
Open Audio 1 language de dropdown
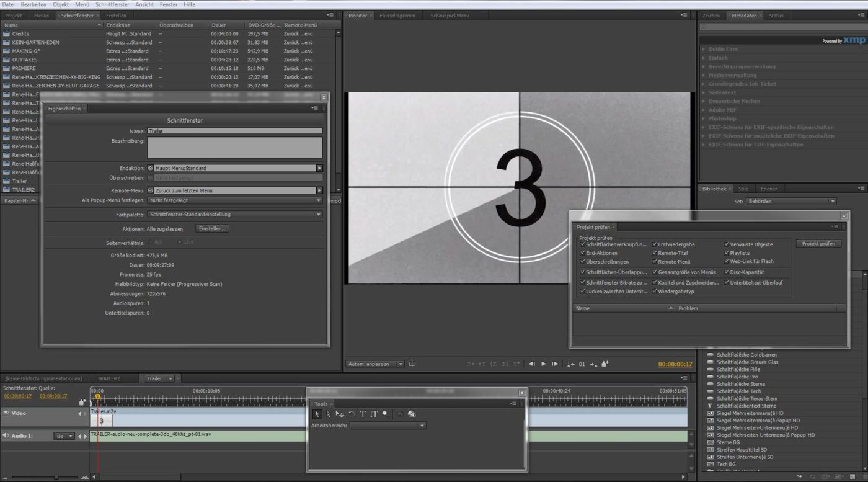coord(64,436)
